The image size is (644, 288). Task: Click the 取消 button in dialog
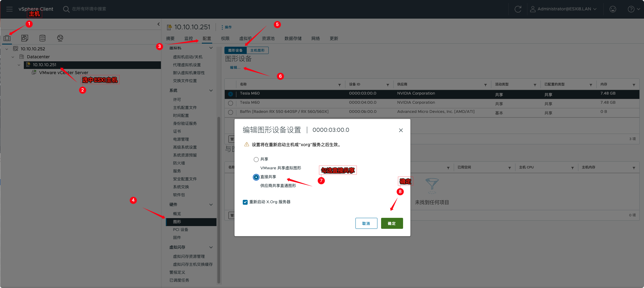point(366,223)
